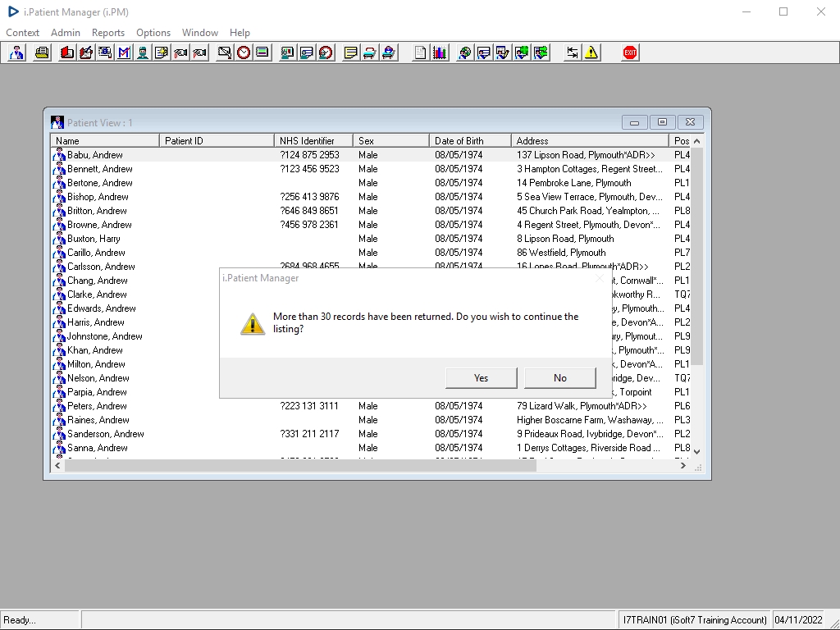Click the Date of Birth column header
The height and width of the screenshot is (630, 840).
470,141
